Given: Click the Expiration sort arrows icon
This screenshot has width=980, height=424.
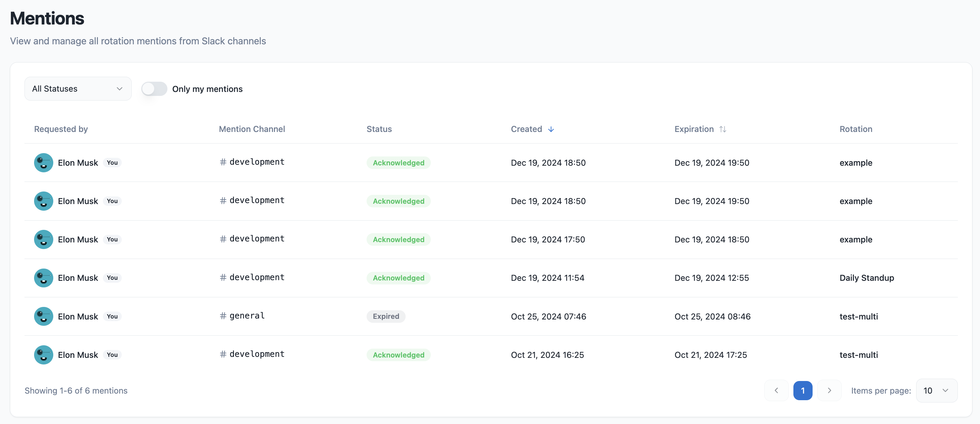Looking at the screenshot, I should click(x=723, y=129).
